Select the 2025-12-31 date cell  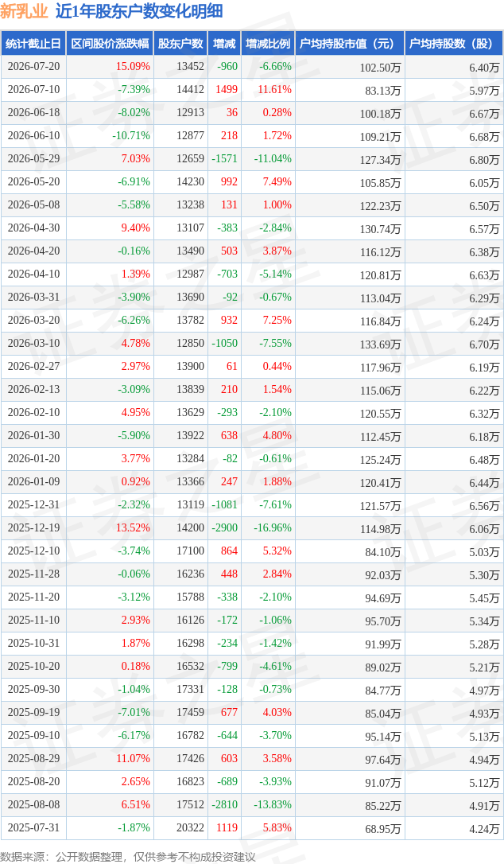(x=33, y=504)
